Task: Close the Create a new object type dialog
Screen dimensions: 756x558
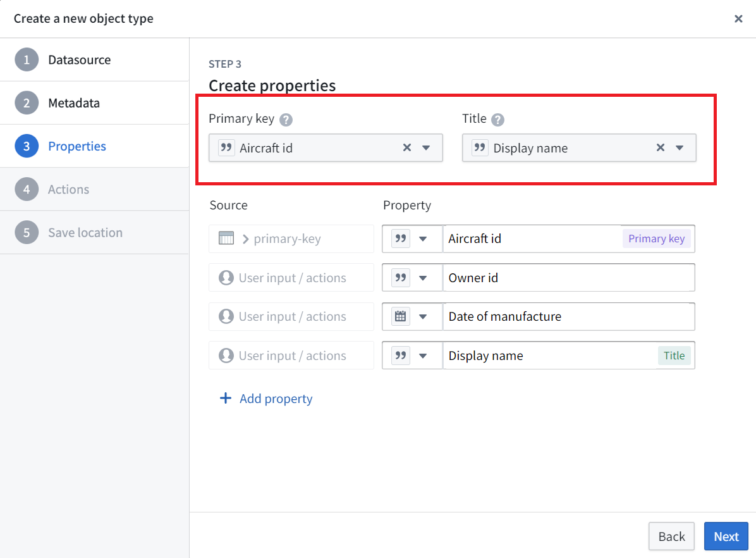Action: click(x=738, y=19)
